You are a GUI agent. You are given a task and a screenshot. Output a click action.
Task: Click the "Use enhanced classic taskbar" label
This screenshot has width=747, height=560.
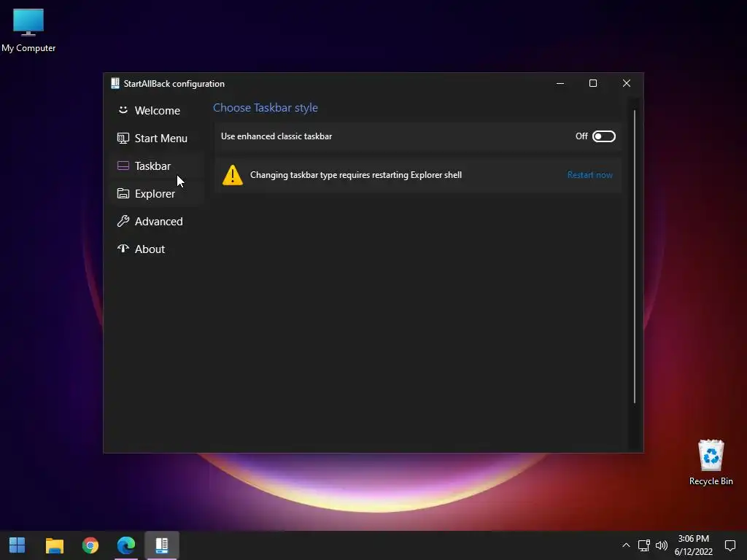coord(276,136)
